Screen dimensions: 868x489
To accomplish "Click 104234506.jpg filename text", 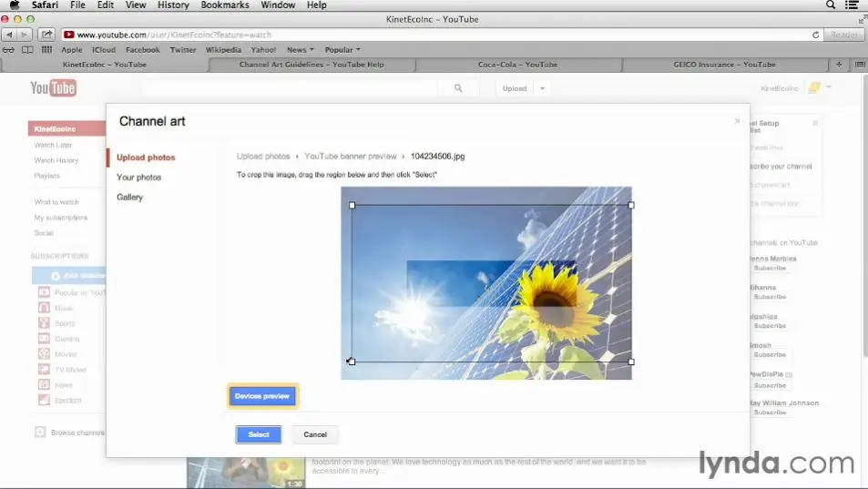I will tap(437, 156).
